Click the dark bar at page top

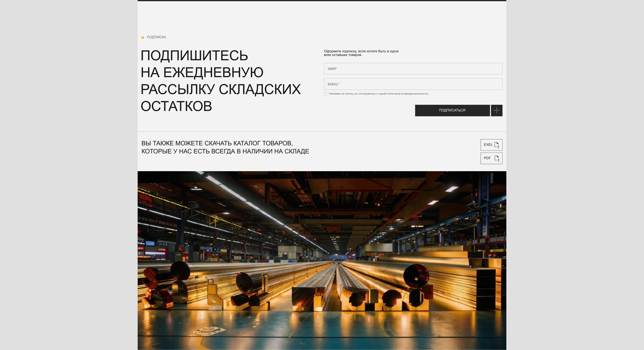coord(322,0)
